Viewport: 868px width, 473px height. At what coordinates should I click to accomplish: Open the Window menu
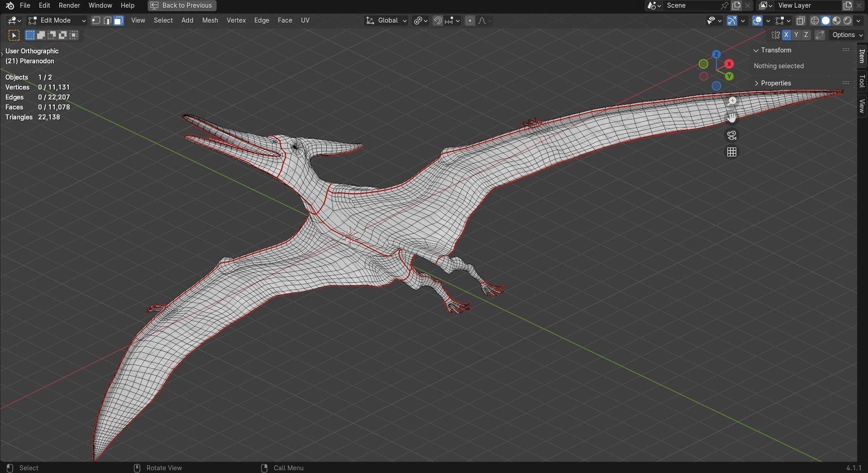coord(100,5)
